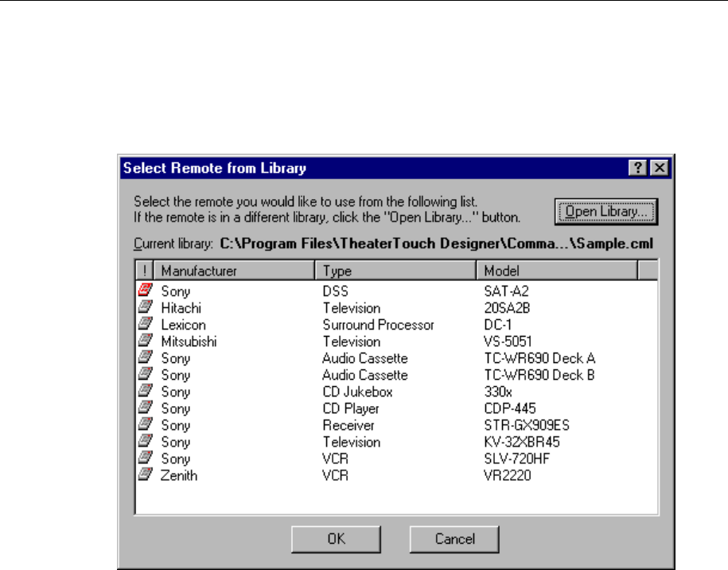Click the TC-WR690 Deck A model cell
The width and height of the screenshot is (728, 570).
pos(539,358)
